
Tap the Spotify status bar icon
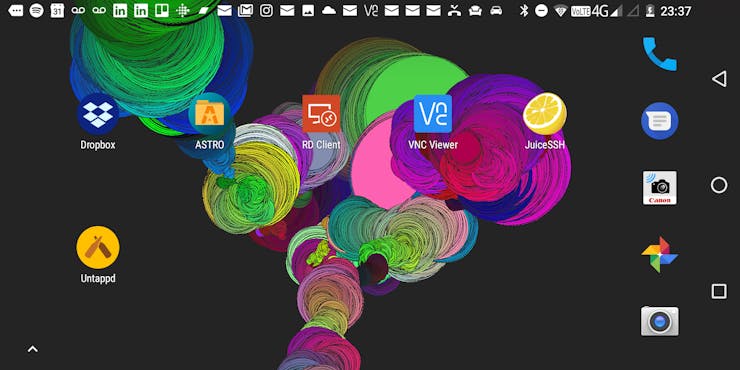(36, 10)
